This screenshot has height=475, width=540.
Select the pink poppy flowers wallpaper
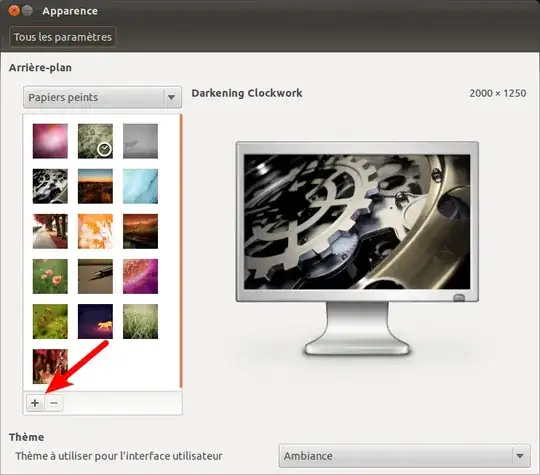tap(50, 277)
